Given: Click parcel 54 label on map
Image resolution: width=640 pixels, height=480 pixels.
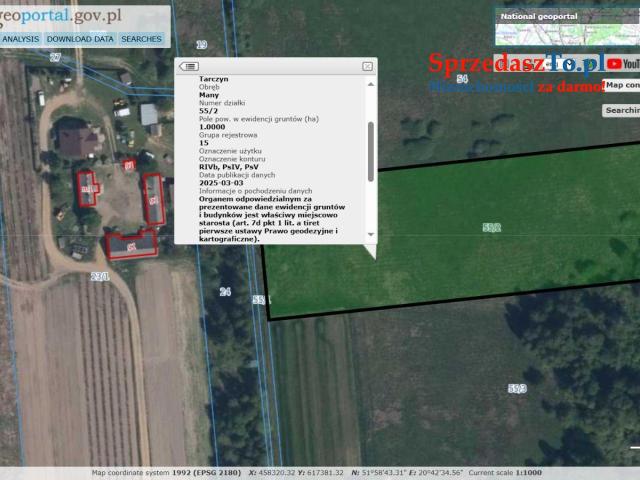Looking at the screenshot, I should click(461, 78).
